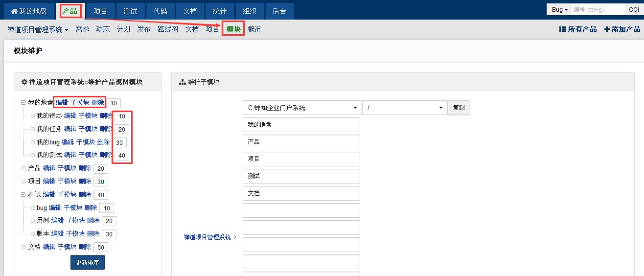Click the submodule field containing 项目
The height and width of the screenshot is (276, 644).
coord(301,159)
